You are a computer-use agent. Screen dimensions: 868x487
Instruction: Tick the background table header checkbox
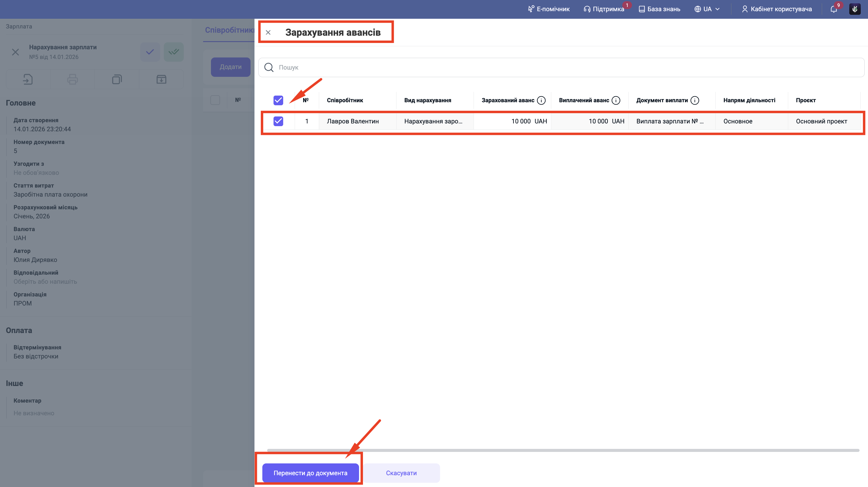click(215, 100)
